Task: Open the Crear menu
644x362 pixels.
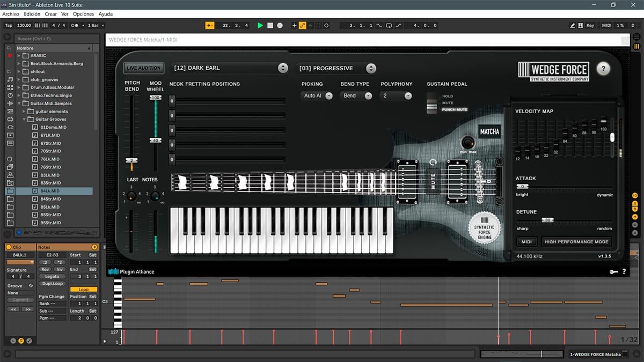Action: click(51, 14)
